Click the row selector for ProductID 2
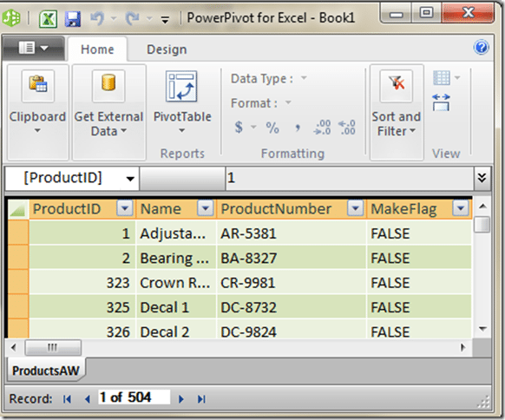The image size is (505, 420). (x=18, y=258)
